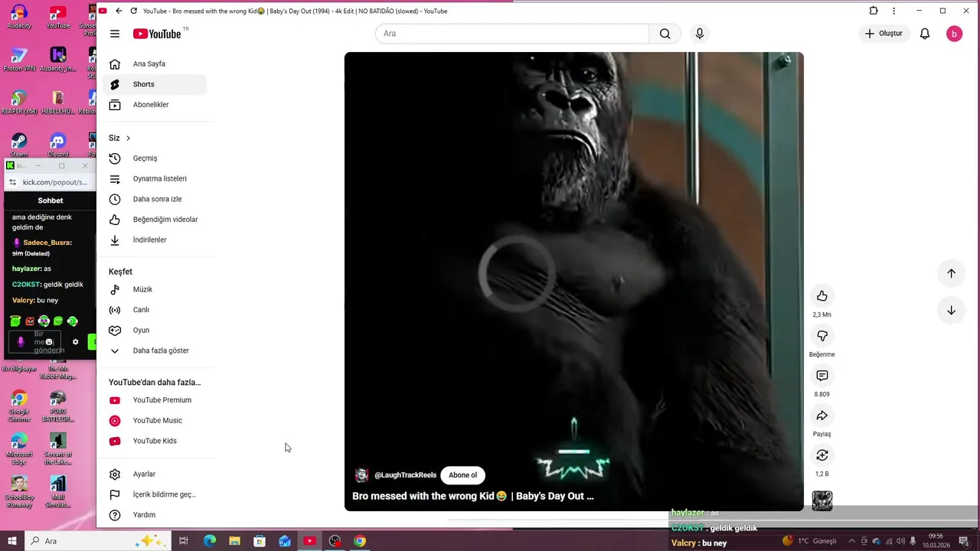Share the Short via Paylaş
Screen dimensions: 980x551
(822, 416)
